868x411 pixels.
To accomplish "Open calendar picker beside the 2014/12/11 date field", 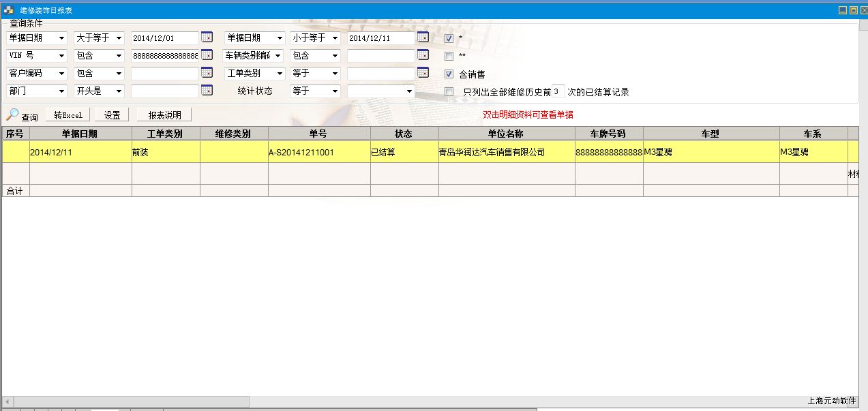I will coord(423,37).
